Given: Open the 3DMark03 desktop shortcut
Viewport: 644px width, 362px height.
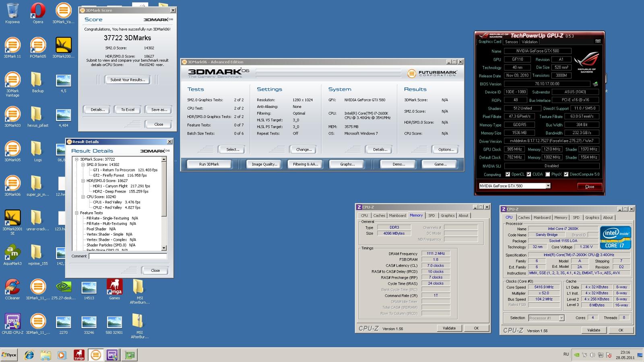Looking at the screenshot, I should tap(12, 117).
